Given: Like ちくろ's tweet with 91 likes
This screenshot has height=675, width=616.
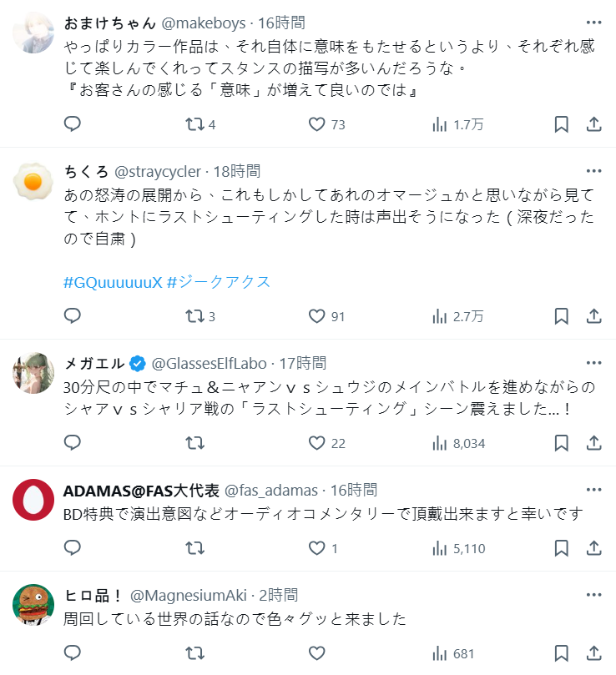Looking at the screenshot, I should (x=317, y=316).
